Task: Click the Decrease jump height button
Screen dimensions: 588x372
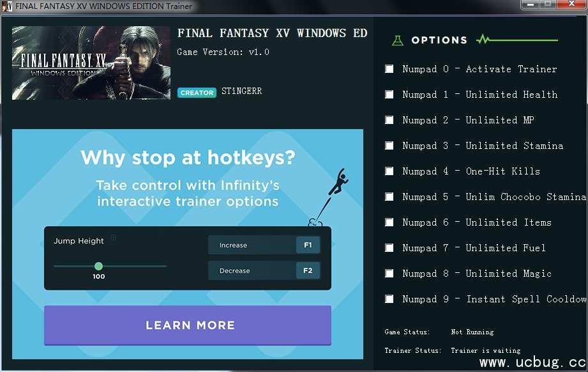Action: 264,270
